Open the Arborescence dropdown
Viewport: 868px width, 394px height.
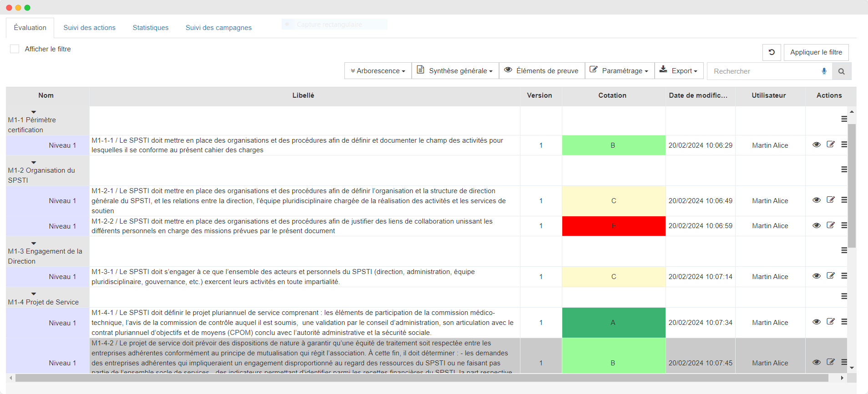click(378, 71)
